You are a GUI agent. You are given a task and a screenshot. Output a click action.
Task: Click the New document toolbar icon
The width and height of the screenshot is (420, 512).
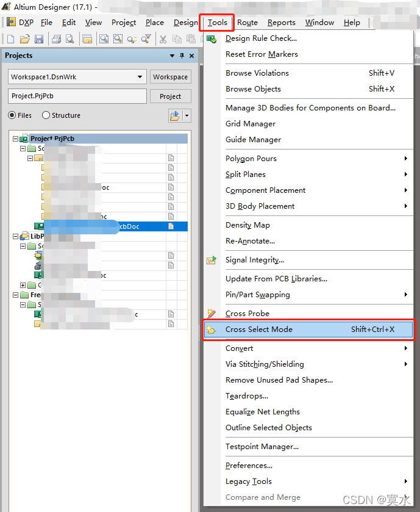(x=11, y=39)
